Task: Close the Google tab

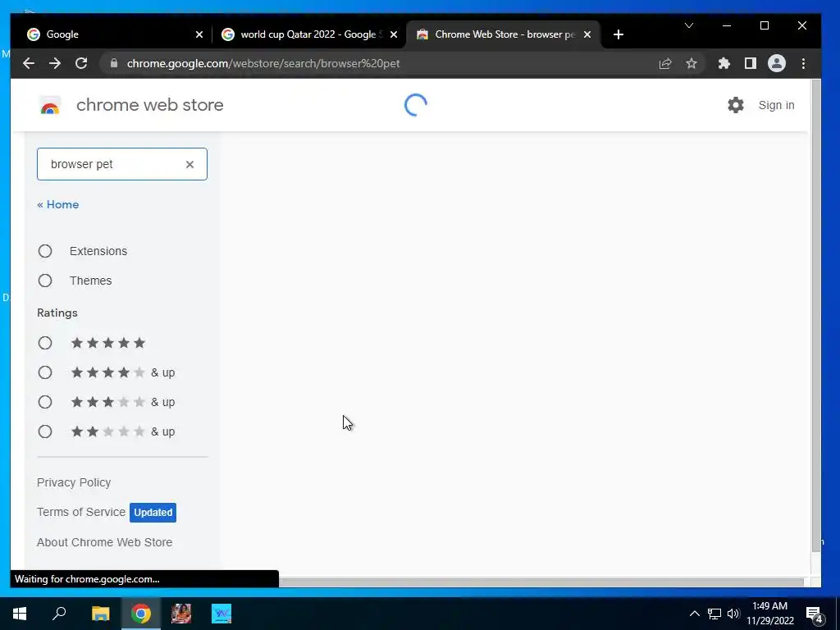Action: point(199,34)
